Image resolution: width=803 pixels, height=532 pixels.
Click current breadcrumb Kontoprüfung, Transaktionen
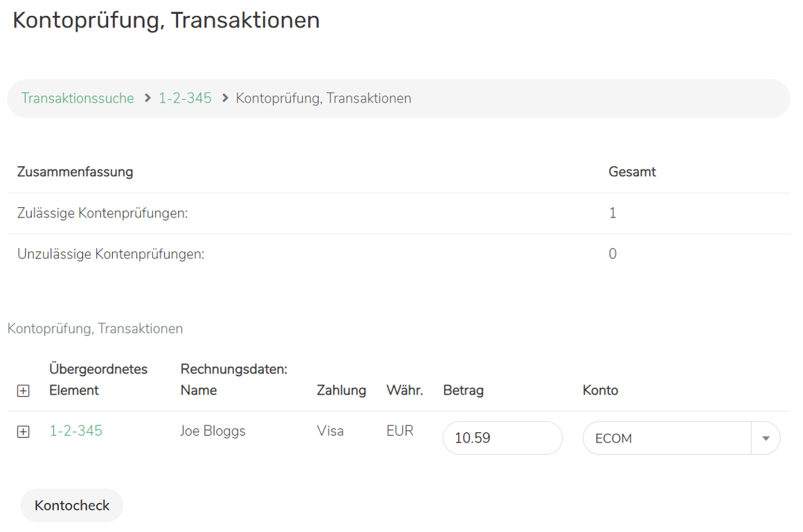point(324,98)
